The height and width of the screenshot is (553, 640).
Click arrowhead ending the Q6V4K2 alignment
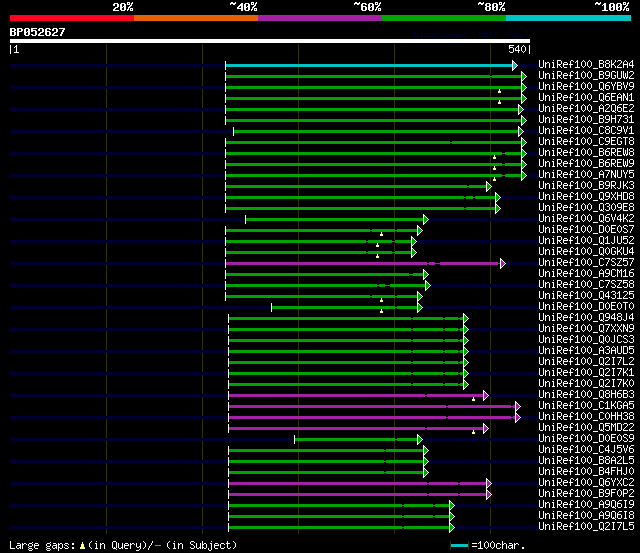click(x=426, y=220)
